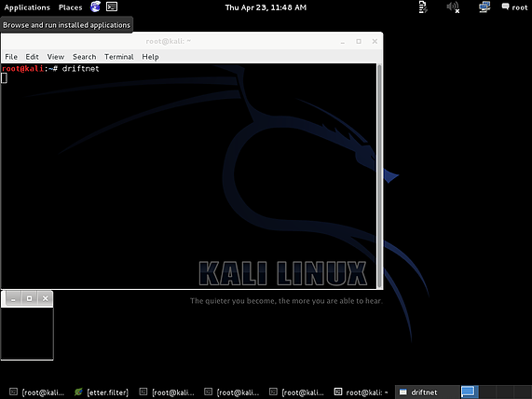Image resolution: width=532 pixels, height=399 pixels.
Task: Select root@kali: ~ taskbar window
Action: click(x=361, y=392)
